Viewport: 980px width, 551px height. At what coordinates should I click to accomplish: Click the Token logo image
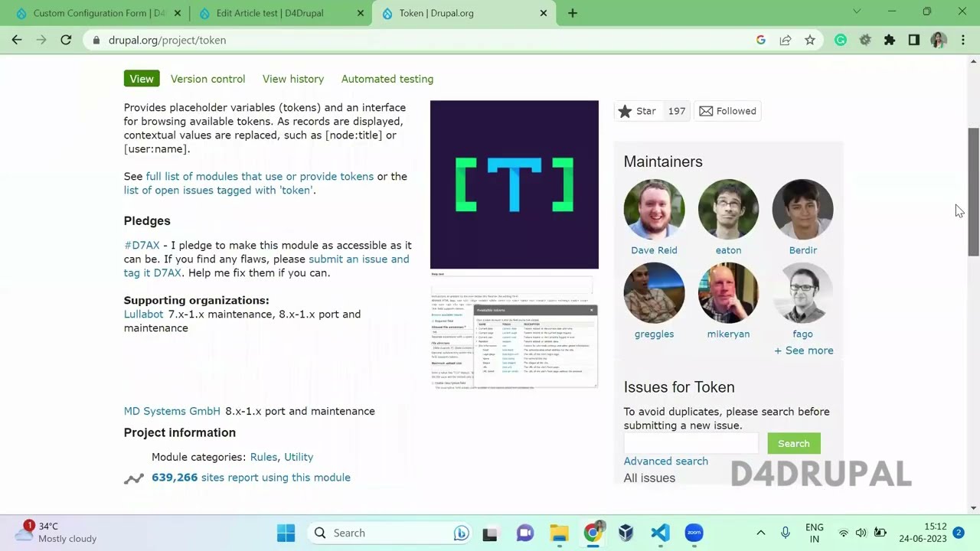tap(514, 184)
